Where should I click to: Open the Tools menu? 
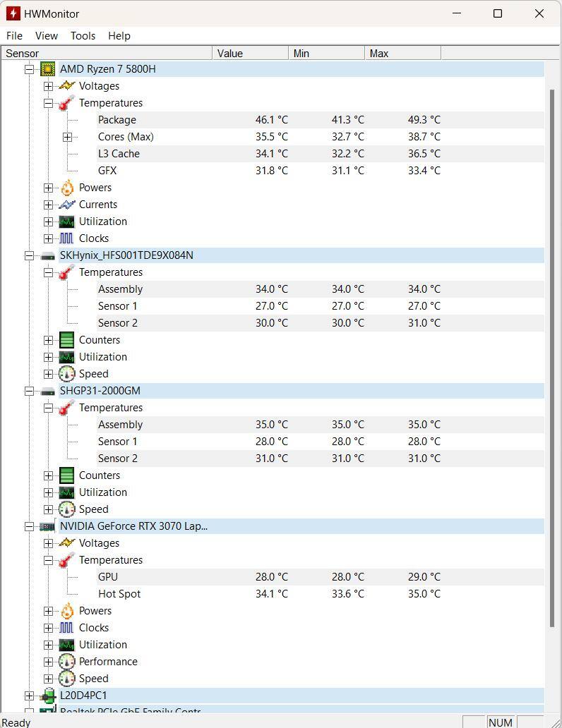(83, 36)
